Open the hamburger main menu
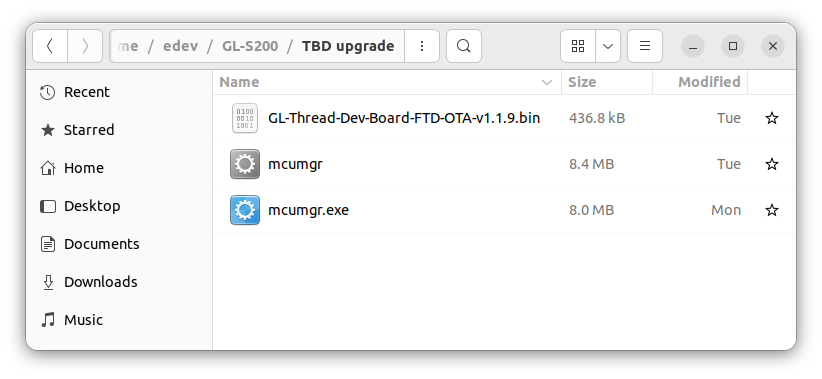Viewport: 822px width, 379px height. 645,46
